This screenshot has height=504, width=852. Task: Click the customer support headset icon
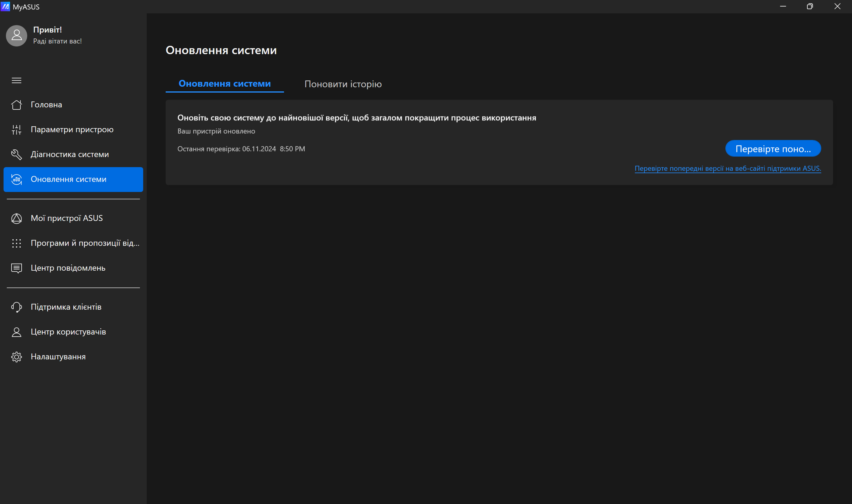pos(16,307)
